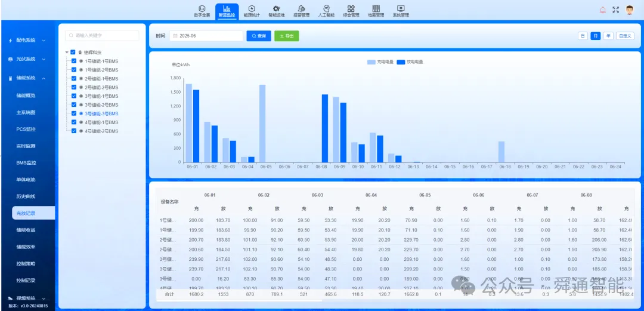Image resolution: width=644 pixels, height=311 pixels.
Task: Click the 合计 total value 1680.2
Action: click(x=196, y=294)
